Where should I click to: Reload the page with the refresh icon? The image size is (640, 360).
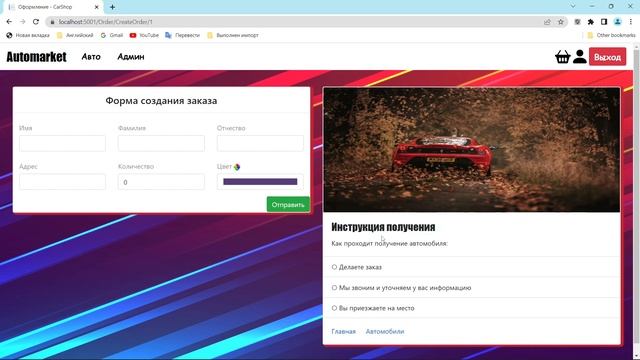[x=36, y=22]
